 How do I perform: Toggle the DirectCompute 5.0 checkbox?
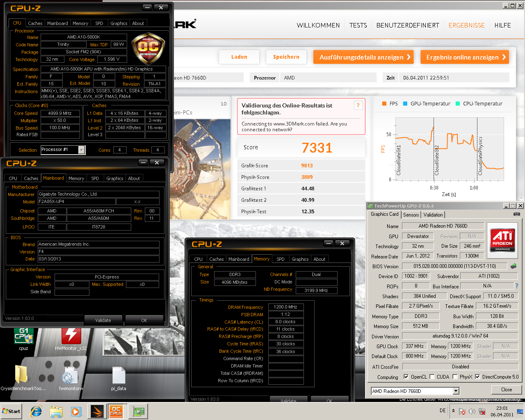point(477,377)
